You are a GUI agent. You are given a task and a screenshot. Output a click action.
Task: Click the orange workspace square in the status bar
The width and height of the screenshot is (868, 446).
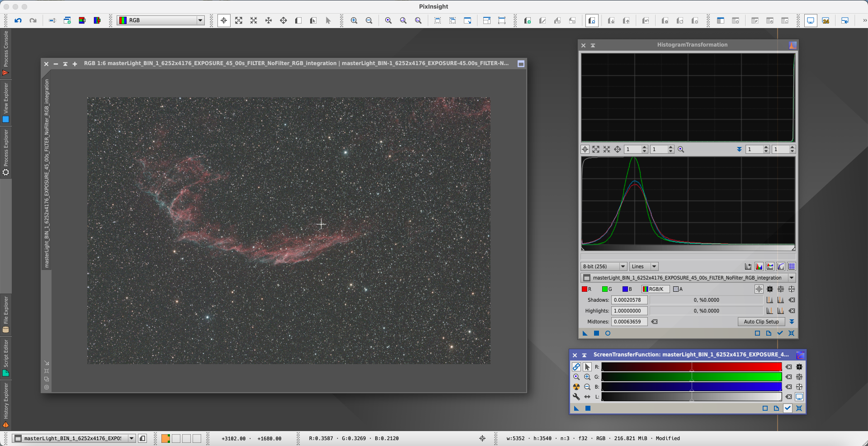point(165,438)
